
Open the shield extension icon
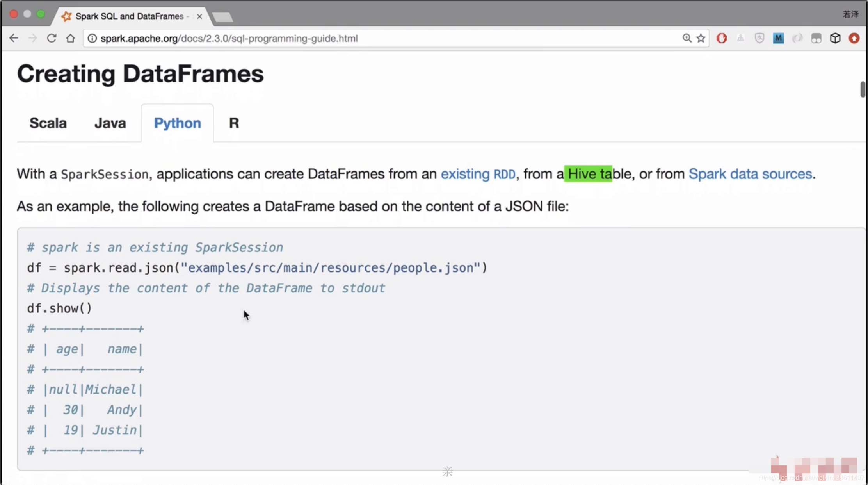pos(759,38)
